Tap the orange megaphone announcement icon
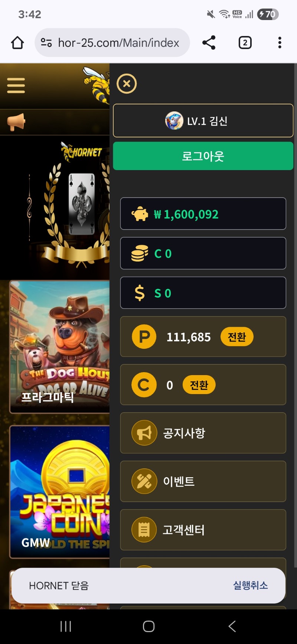The width and height of the screenshot is (297, 644). [16, 122]
